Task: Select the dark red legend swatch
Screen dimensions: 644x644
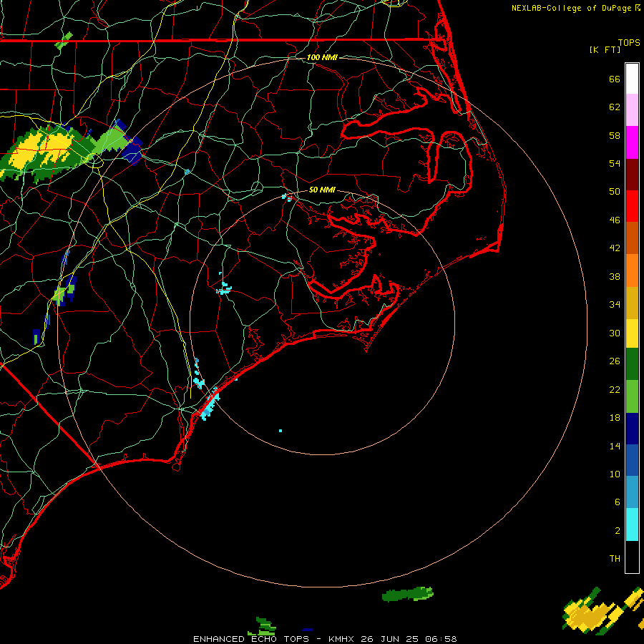Action: (632, 175)
